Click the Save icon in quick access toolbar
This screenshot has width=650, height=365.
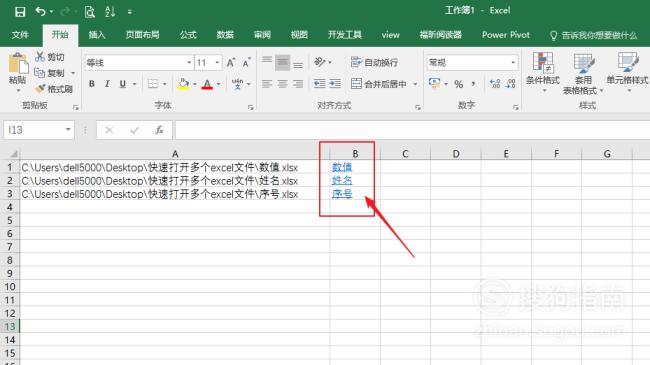point(19,12)
